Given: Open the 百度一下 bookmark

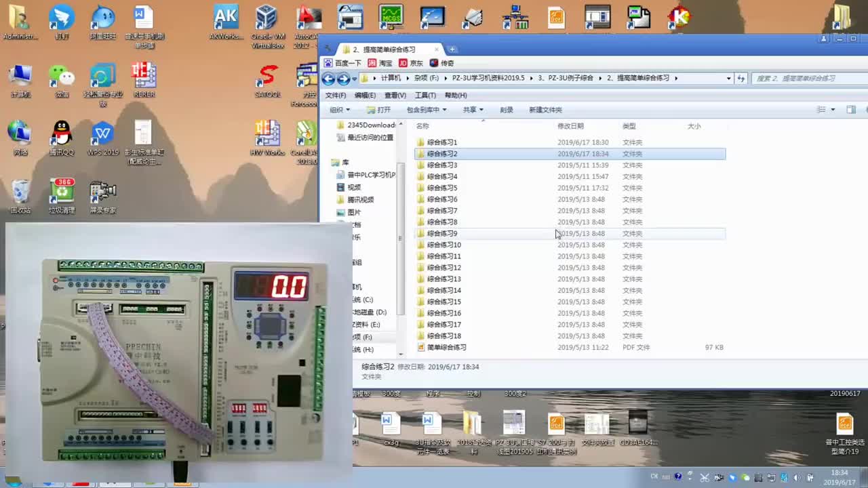Looking at the screenshot, I should (x=342, y=63).
